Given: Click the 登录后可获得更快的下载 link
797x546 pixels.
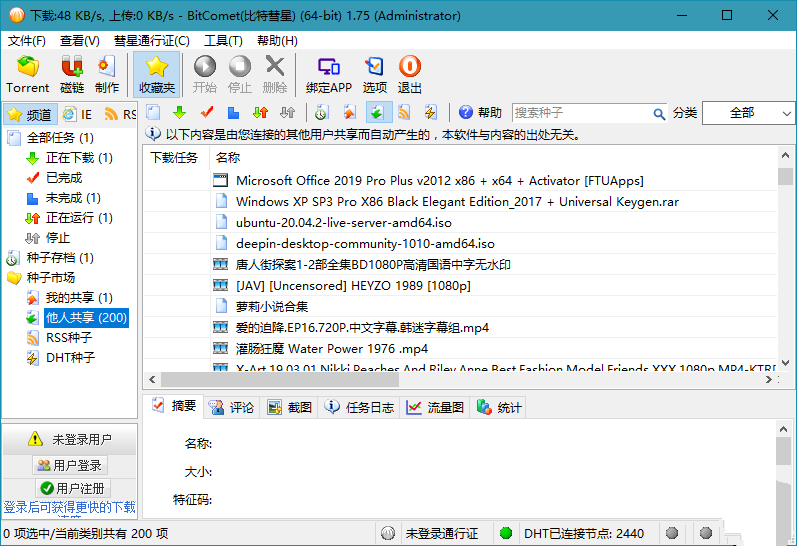Looking at the screenshot, I should (x=70, y=507).
